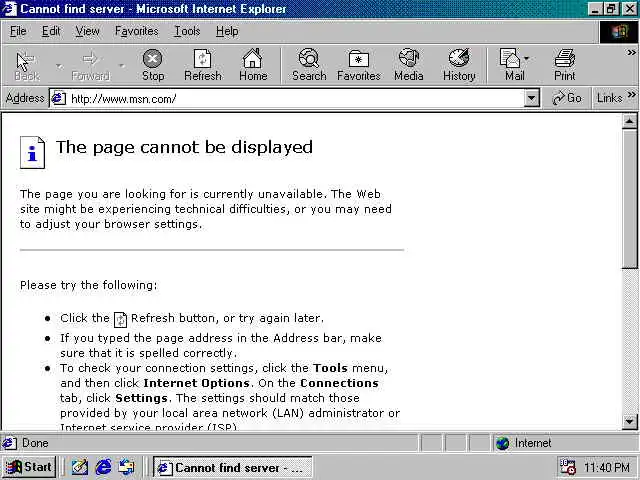Open the Edit menu
The width and height of the screenshot is (640, 480).
click(x=51, y=31)
